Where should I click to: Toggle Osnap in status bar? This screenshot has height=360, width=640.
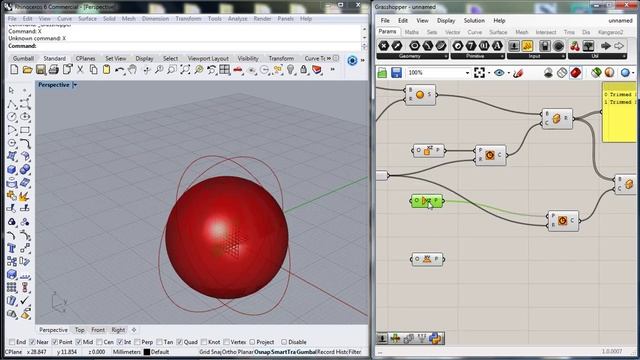[262, 352]
